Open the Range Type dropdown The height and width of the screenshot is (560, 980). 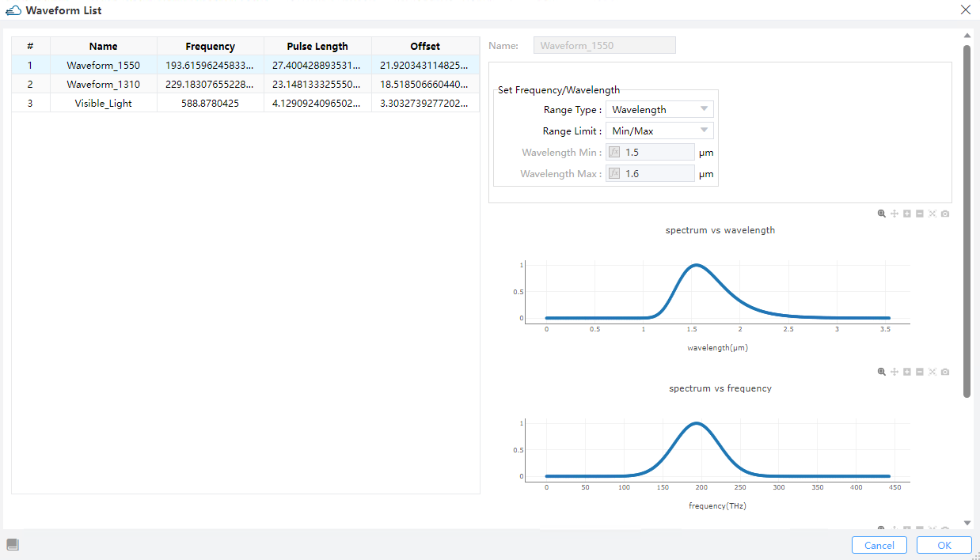coord(659,109)
